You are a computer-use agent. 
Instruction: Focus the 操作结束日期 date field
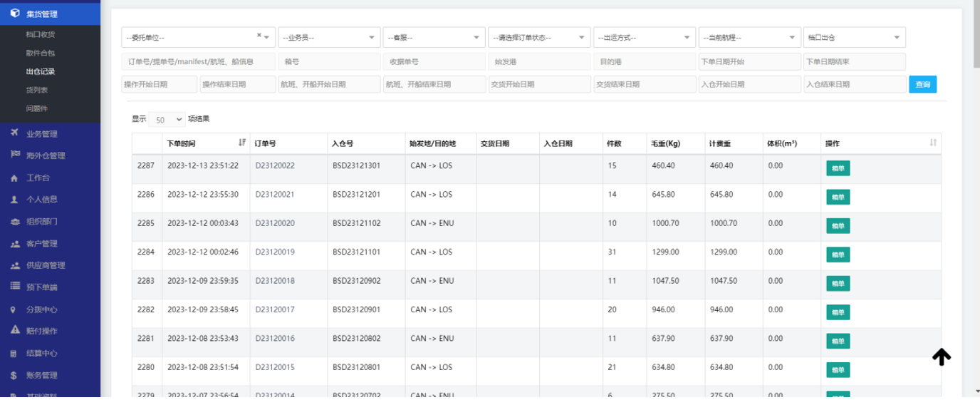point(238,84)
